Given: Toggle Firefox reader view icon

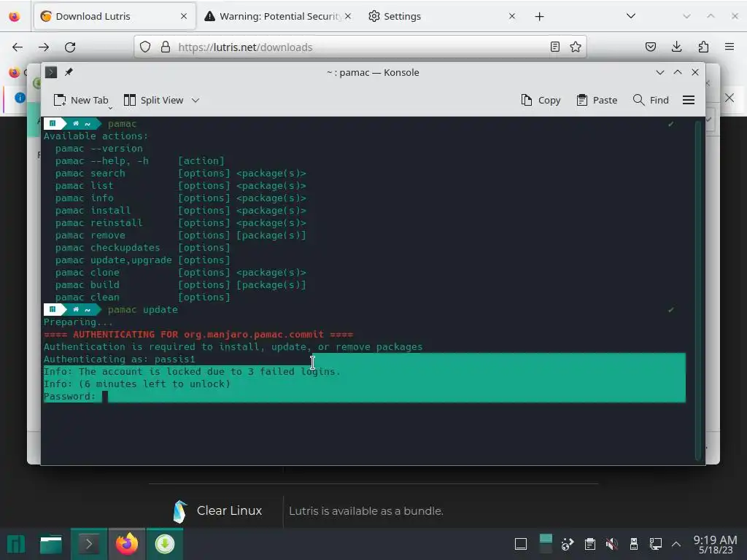Looking at the screenshot, I should point(555,47).
